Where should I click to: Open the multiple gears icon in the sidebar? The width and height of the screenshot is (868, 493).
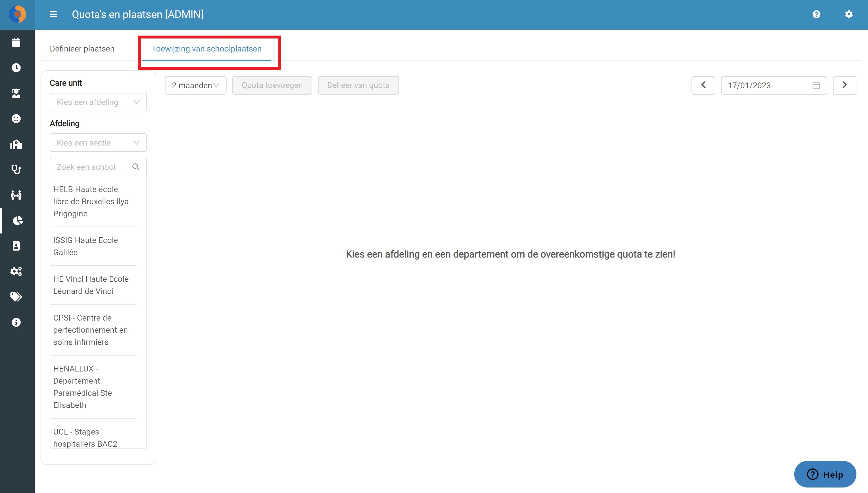coord(16,271)
